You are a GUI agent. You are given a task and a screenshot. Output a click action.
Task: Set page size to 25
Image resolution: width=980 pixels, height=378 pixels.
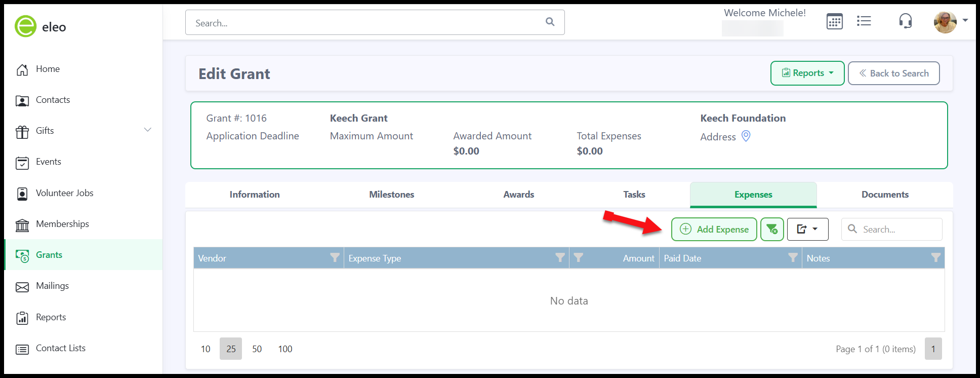click(231, 349)
